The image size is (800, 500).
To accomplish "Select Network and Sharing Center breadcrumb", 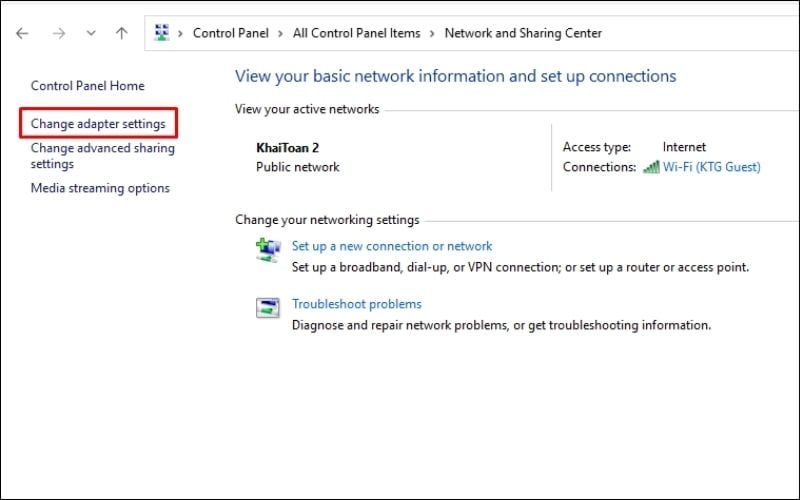I will (x=523, y=33).
